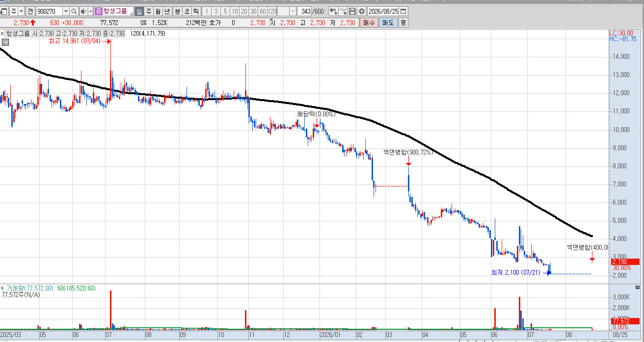The height and width of the screenshot is (342, 644).
Task: Click the 최저 2,100 (07/21) label
Action: click(x=517, y=272)
